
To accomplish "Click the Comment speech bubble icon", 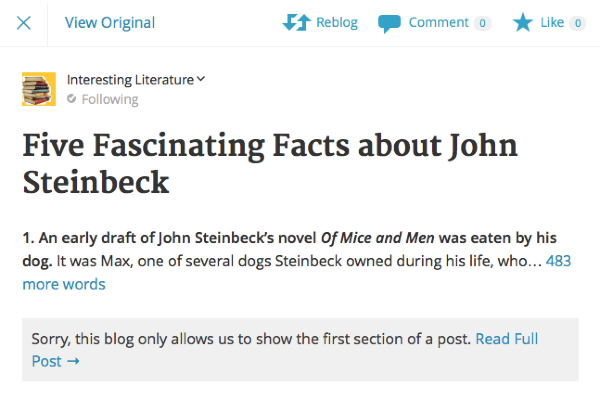I will coord(390,23).
